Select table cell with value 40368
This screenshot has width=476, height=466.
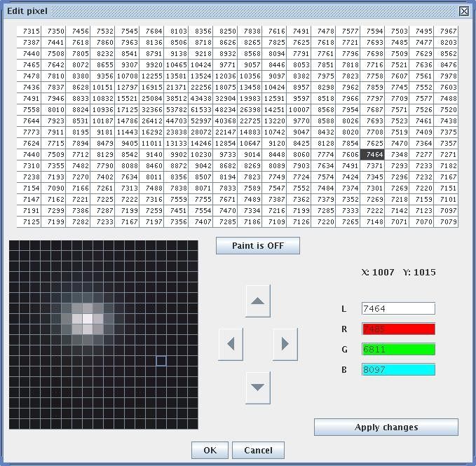(x=225, y=121)
